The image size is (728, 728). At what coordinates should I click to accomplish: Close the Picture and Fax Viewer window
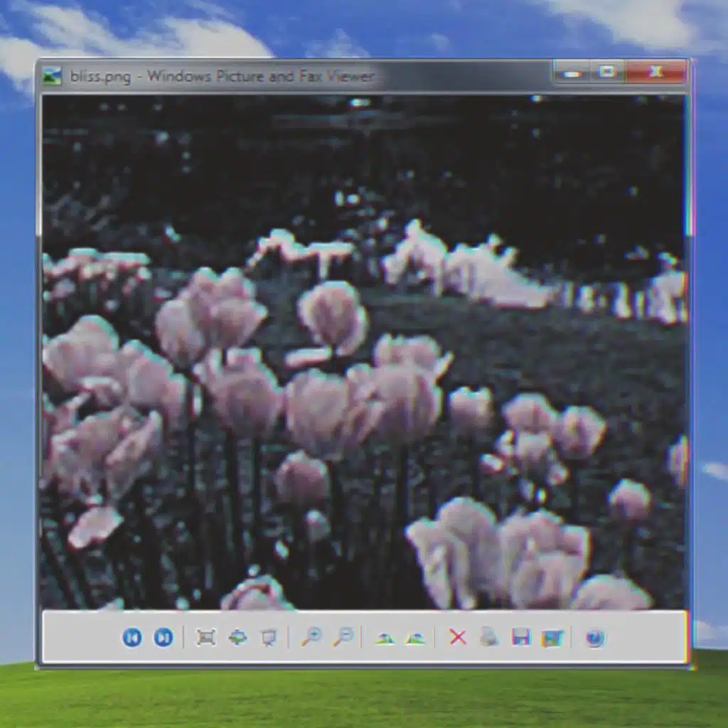tap(655, 72)
